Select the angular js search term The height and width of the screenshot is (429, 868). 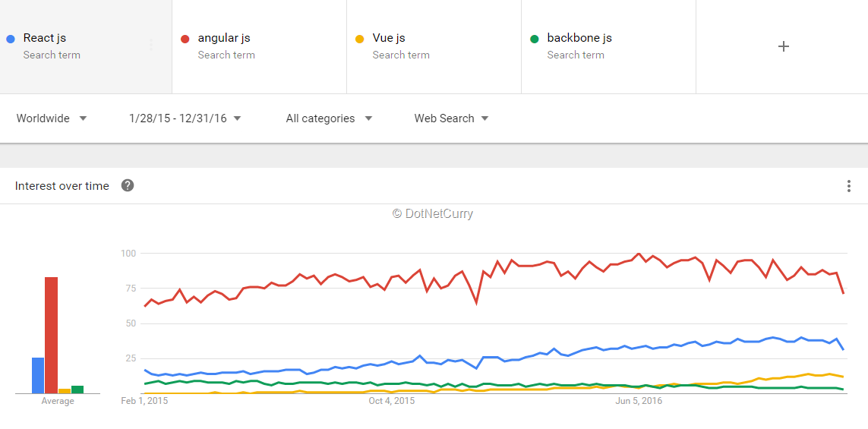point(223,38)
